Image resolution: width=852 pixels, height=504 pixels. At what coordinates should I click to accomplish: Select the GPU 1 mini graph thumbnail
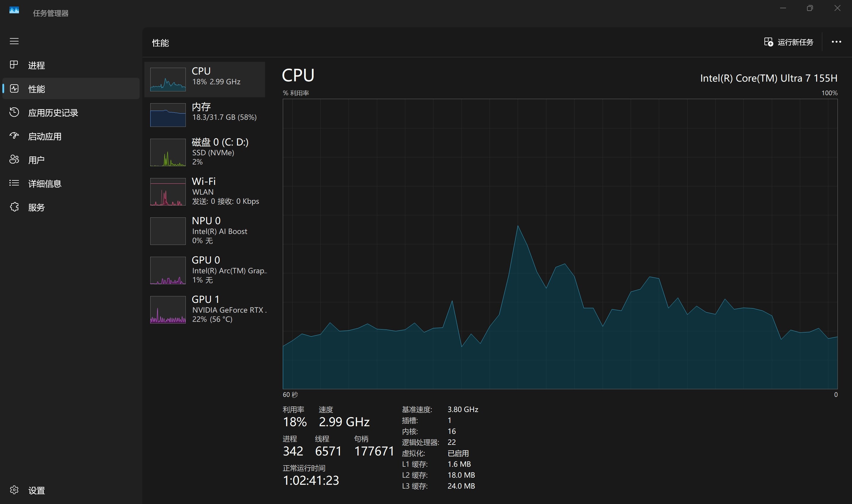point(168,310)
